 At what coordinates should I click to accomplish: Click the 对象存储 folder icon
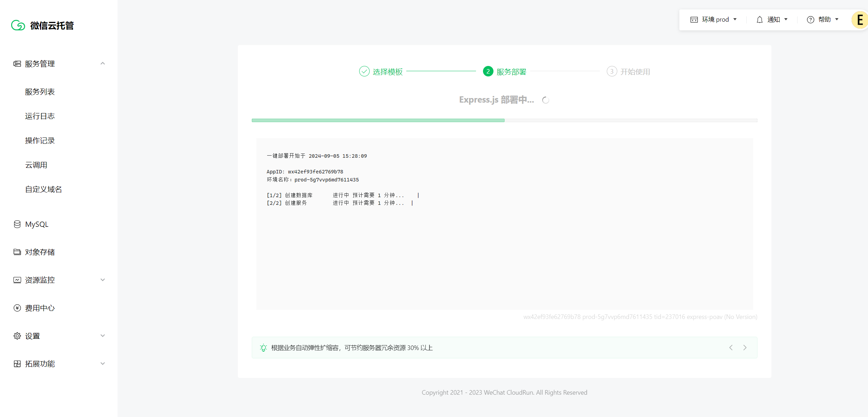(x=17, y=252)
